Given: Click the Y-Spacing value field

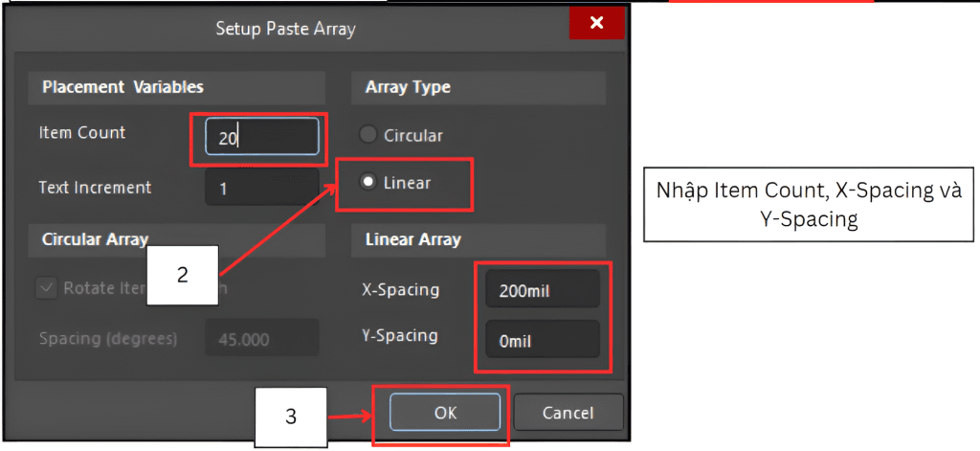Looking at the screenshot, I should tap(542, 339).
